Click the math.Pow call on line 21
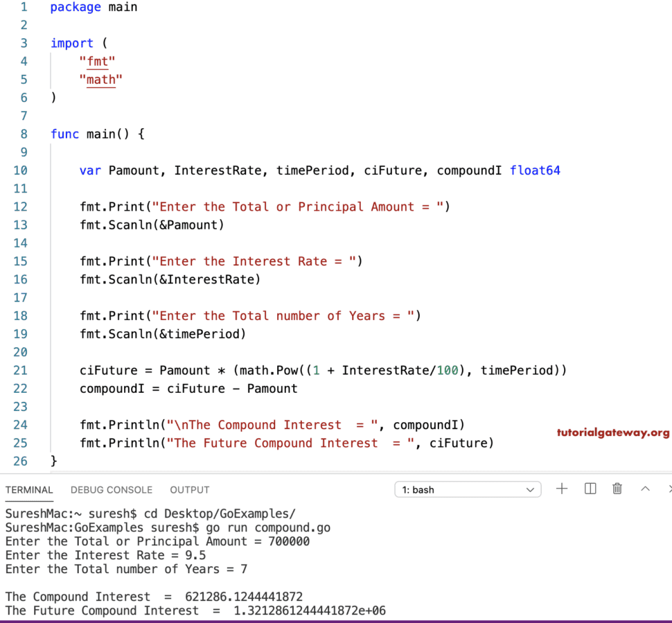 (x=272, y=370)
